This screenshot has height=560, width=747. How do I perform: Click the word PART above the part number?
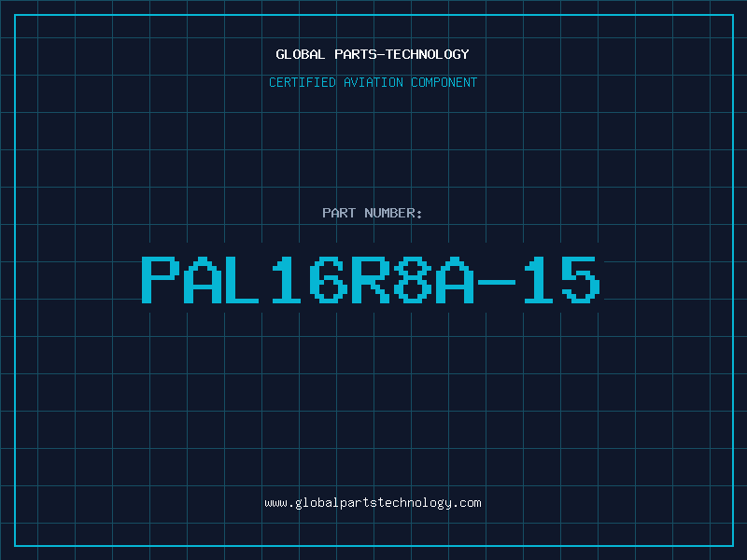[339, 213]
